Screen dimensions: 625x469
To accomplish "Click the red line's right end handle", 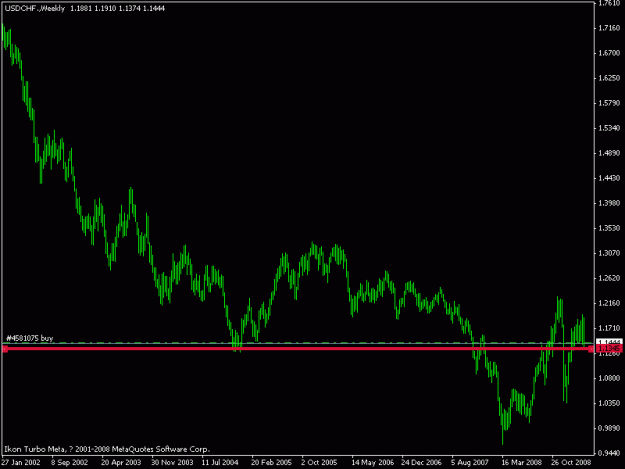I will (x=591, y=349).
